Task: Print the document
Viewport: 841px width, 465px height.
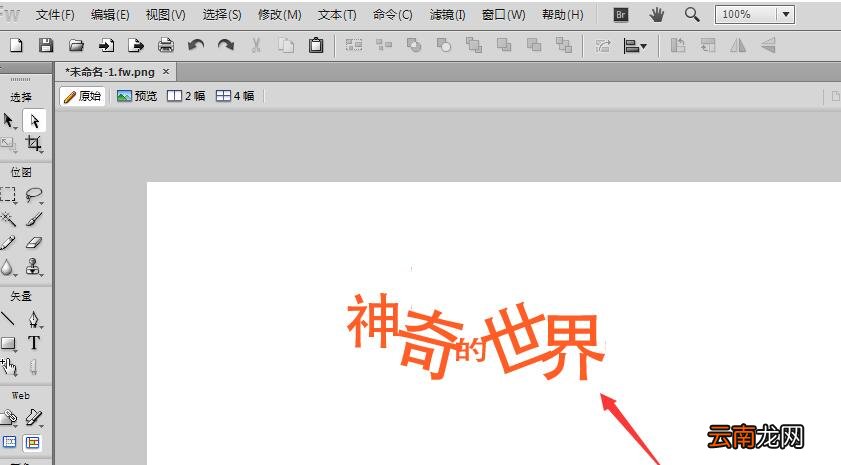Action: (x=166, y=46)
